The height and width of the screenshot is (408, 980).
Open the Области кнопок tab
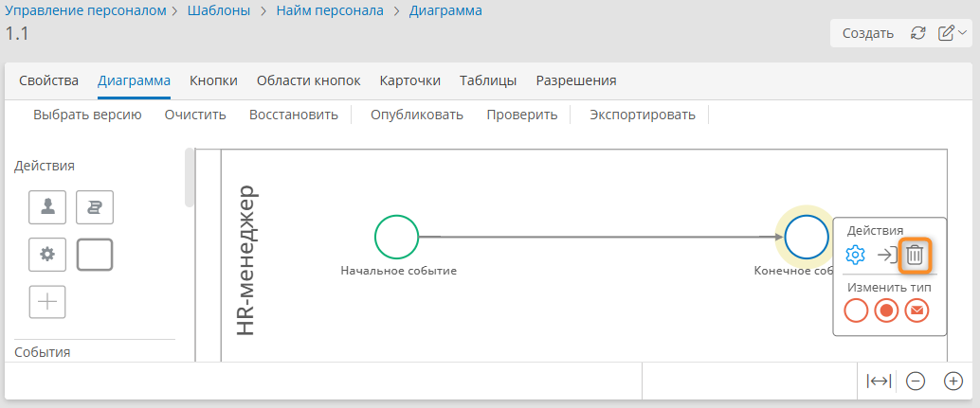tap(309, 80)
